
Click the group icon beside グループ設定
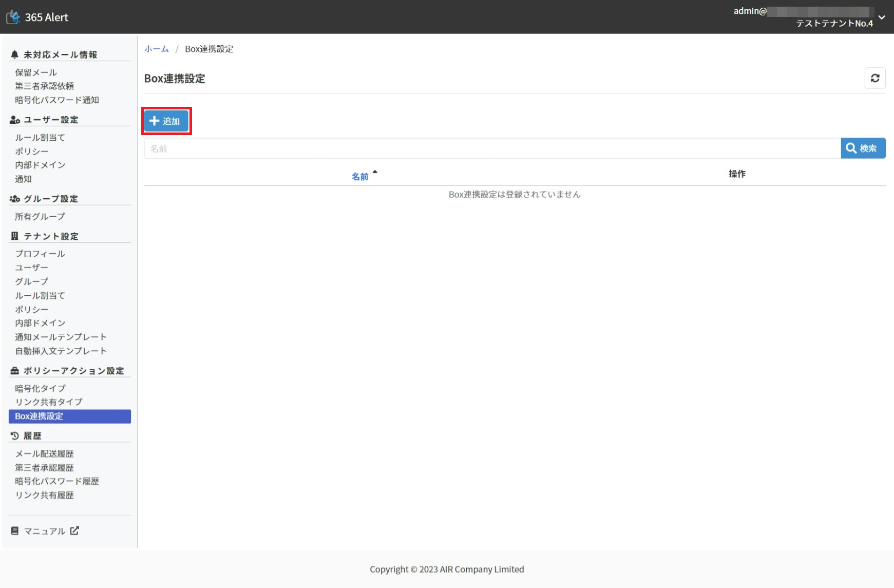[15, 199]
